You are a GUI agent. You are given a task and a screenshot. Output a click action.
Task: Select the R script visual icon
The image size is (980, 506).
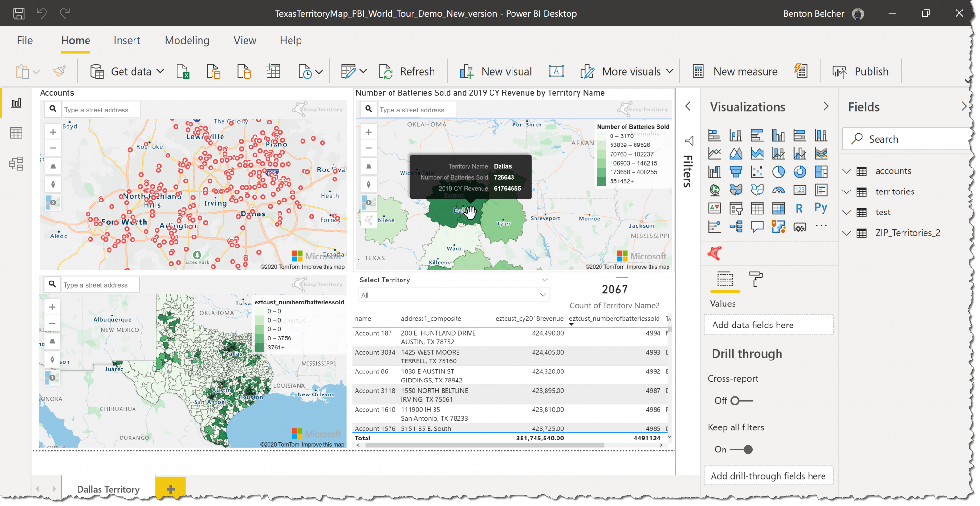pyautogui.click(x=800, y=208)
